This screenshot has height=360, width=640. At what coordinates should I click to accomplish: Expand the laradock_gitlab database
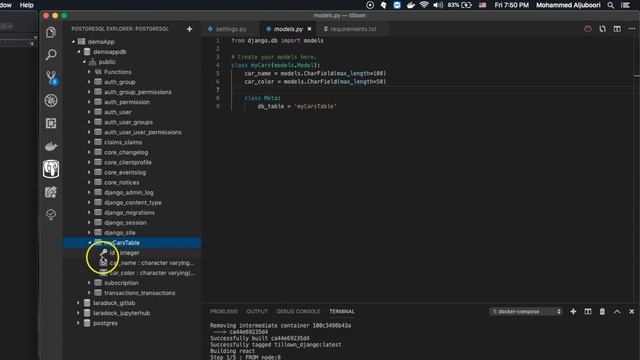78,303
